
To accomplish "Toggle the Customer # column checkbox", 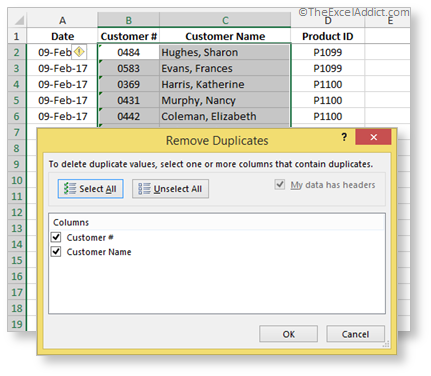I will click(56, 237).
